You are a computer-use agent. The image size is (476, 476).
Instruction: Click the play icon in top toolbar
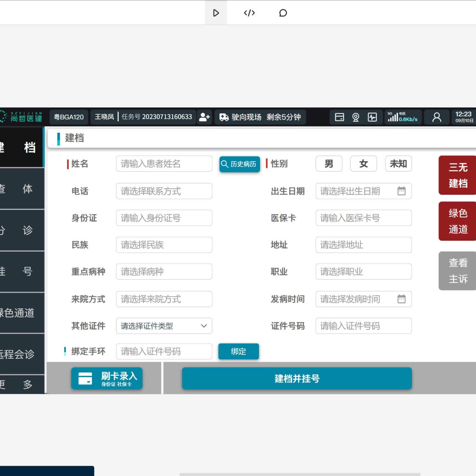(x=216, y=13)
